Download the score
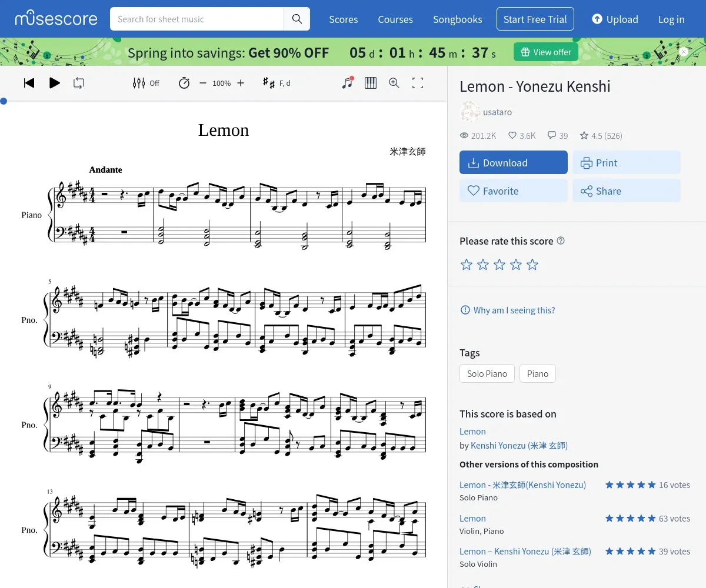706x588 pixels. pyautogui.click(x=514, y=162)
